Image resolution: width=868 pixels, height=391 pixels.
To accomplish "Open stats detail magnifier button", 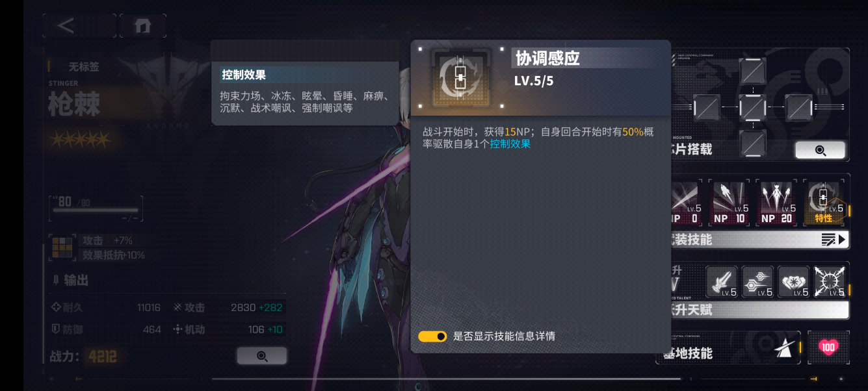I will 262,356.
